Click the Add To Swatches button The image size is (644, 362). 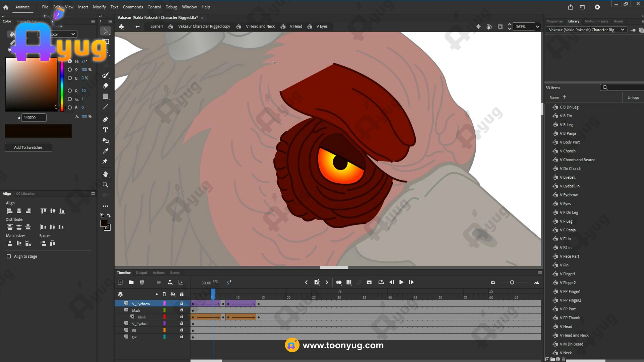point(28,147)
